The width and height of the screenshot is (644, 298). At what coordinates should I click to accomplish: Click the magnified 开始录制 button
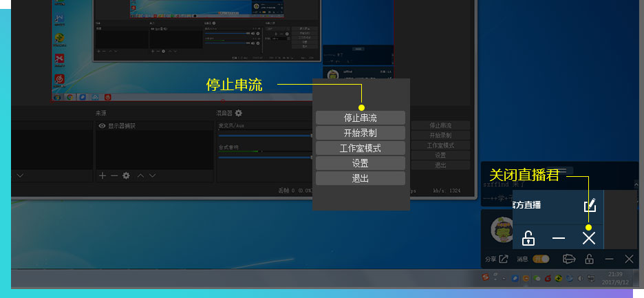pyautogui.click(x=361, y=134)
